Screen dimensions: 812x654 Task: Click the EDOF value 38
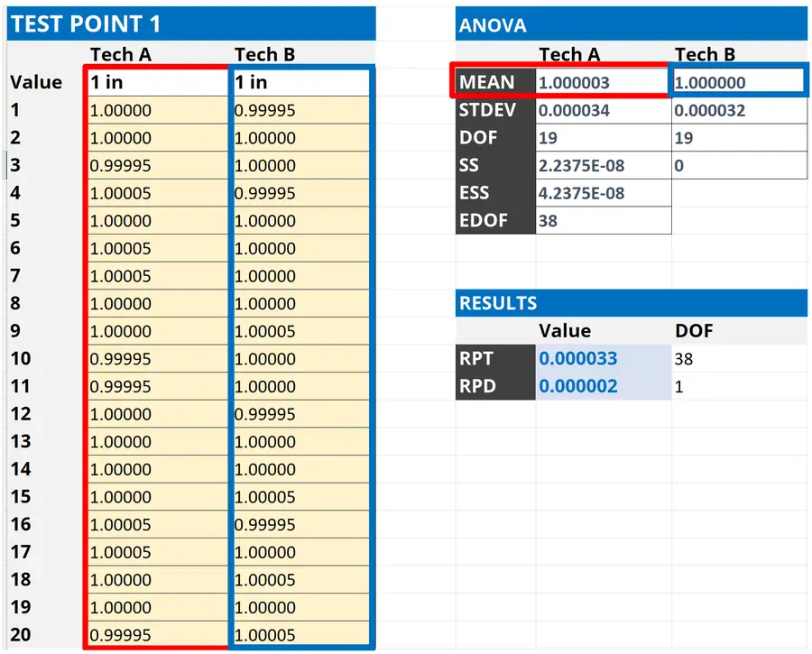[604, 221]
